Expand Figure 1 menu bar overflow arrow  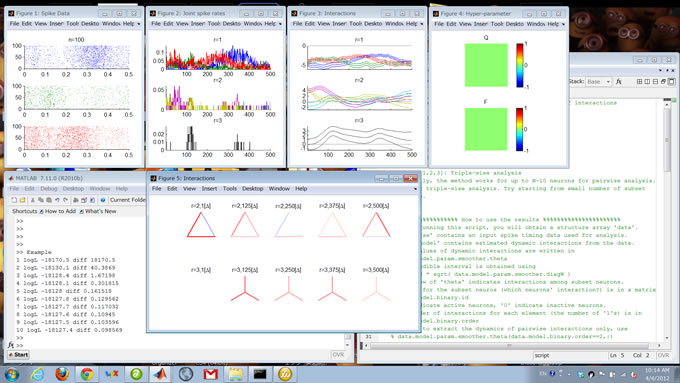(138, 24)
